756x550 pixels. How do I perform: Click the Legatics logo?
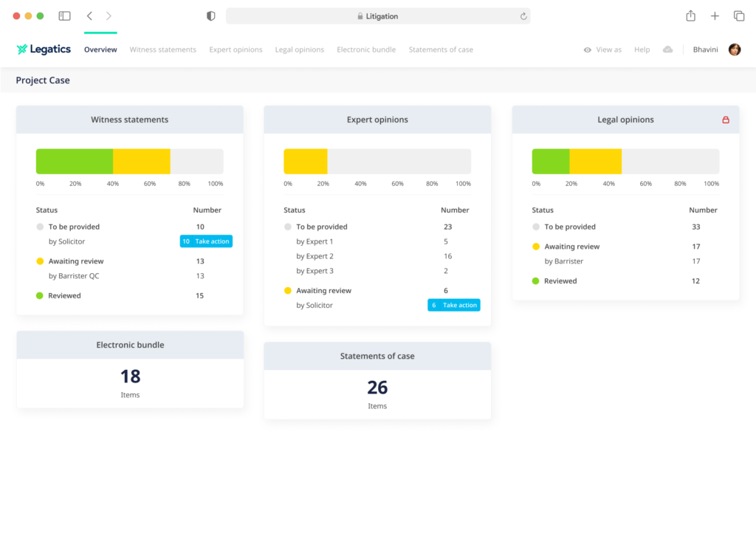tap(44, 49)
